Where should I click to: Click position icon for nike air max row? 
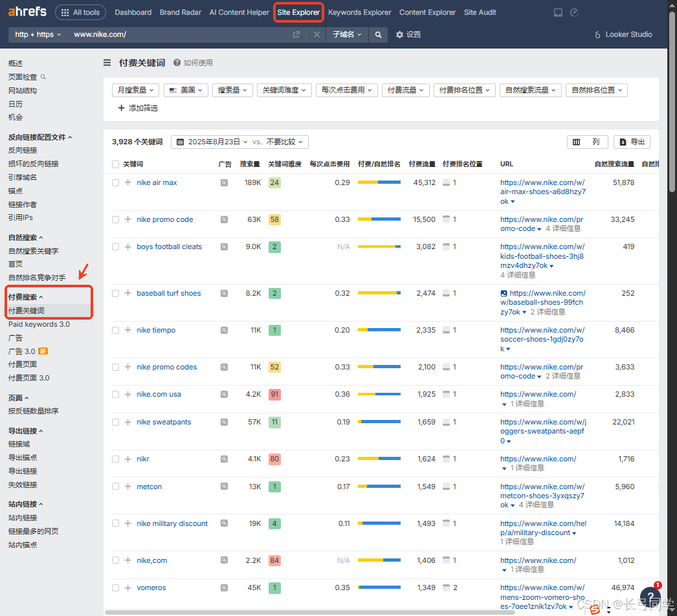[x=447, y=182]
